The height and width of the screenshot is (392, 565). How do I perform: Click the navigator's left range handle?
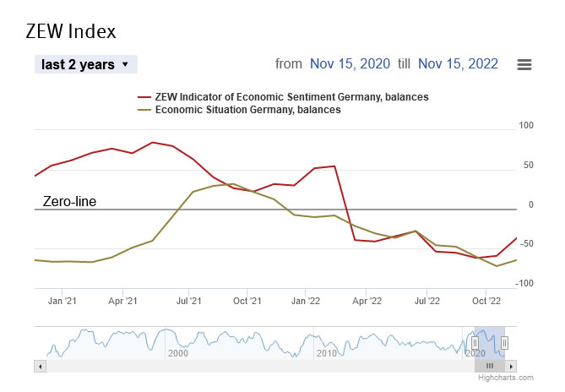click(475, 343)
